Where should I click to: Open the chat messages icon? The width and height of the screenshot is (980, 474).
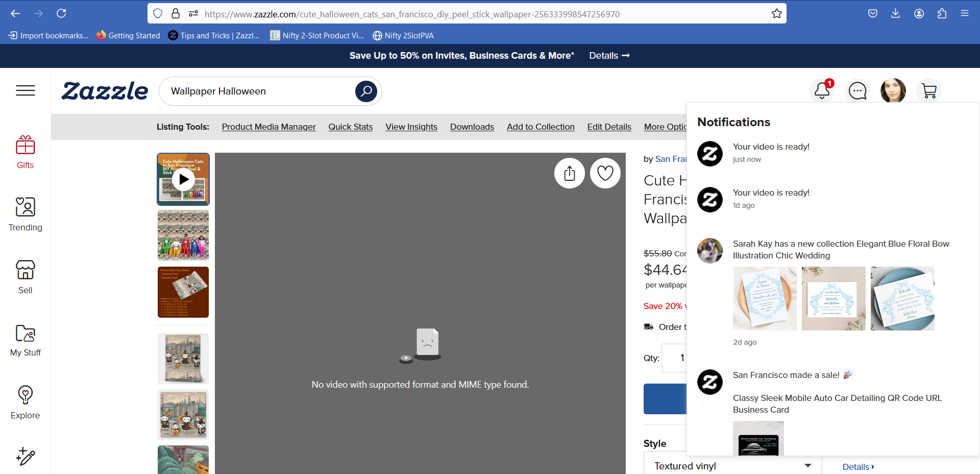(857, 91)
